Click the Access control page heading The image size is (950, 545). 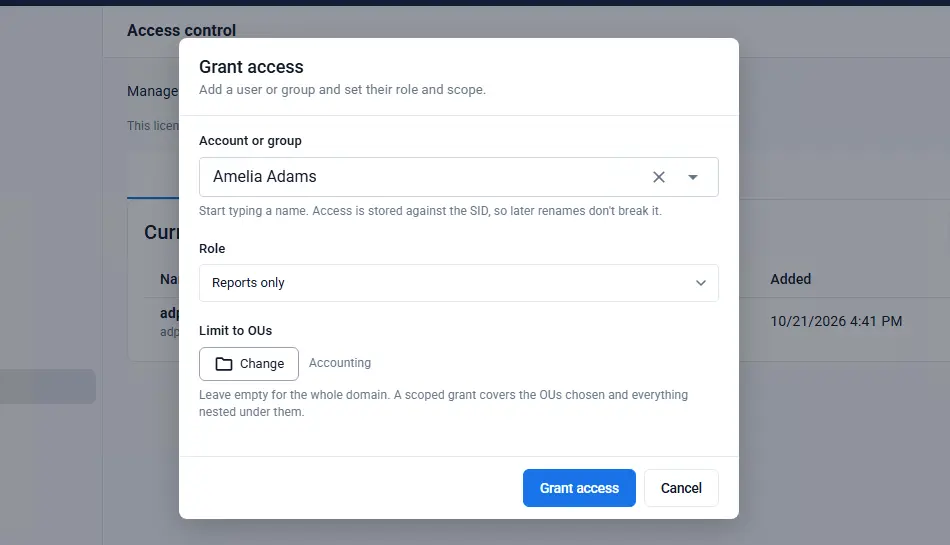(x=181, y=30)
